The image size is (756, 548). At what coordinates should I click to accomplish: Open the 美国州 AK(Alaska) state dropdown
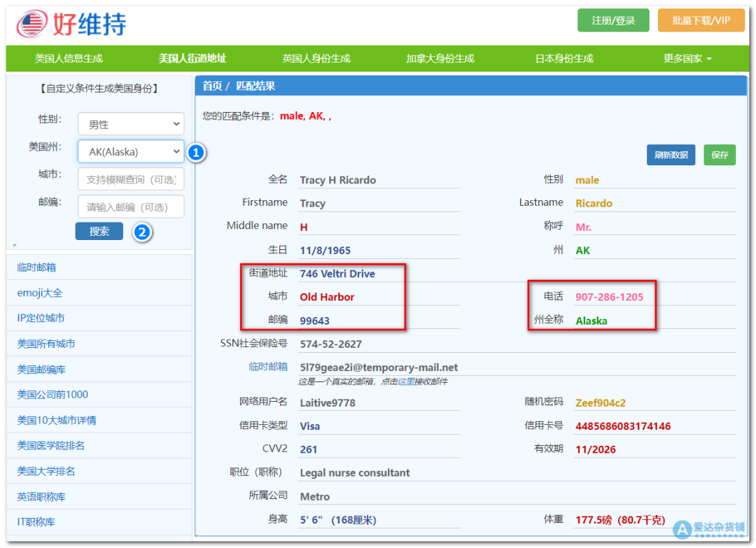point(131,152)
